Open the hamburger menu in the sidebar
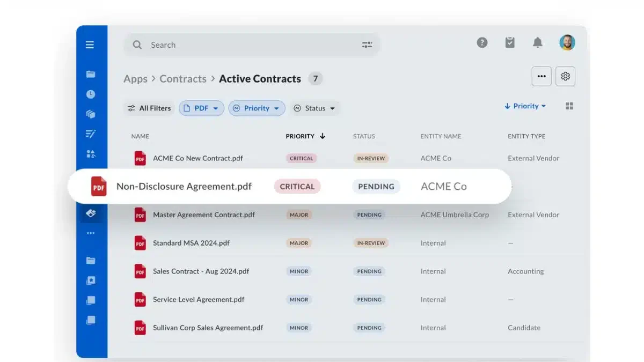This screenshot has height=362, width=644. 90,45
